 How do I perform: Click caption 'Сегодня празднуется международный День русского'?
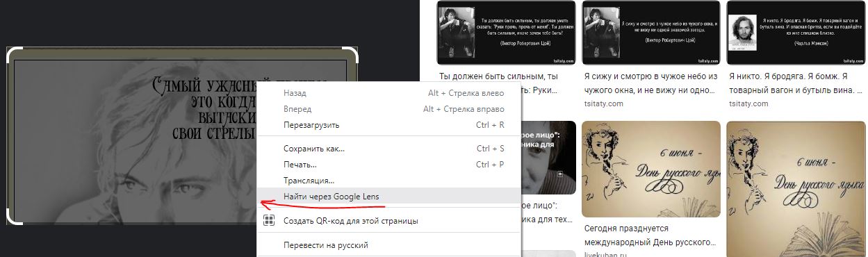650,235
